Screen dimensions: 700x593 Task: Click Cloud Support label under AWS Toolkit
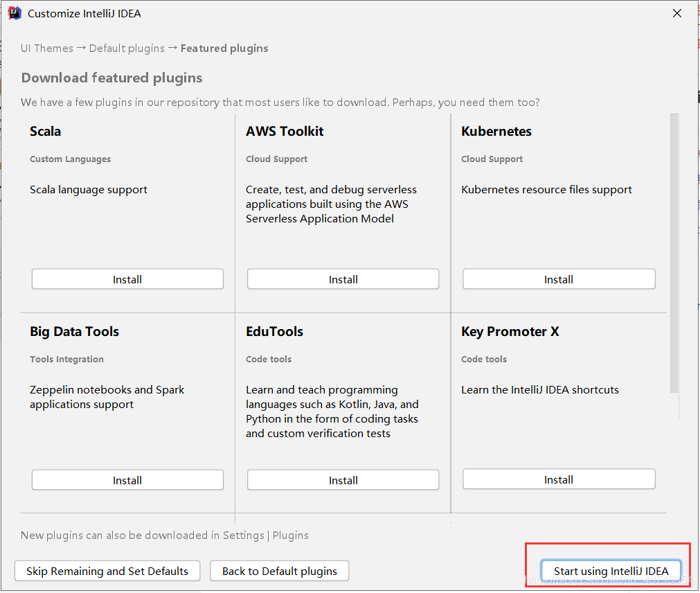click(x=276, y=159)
